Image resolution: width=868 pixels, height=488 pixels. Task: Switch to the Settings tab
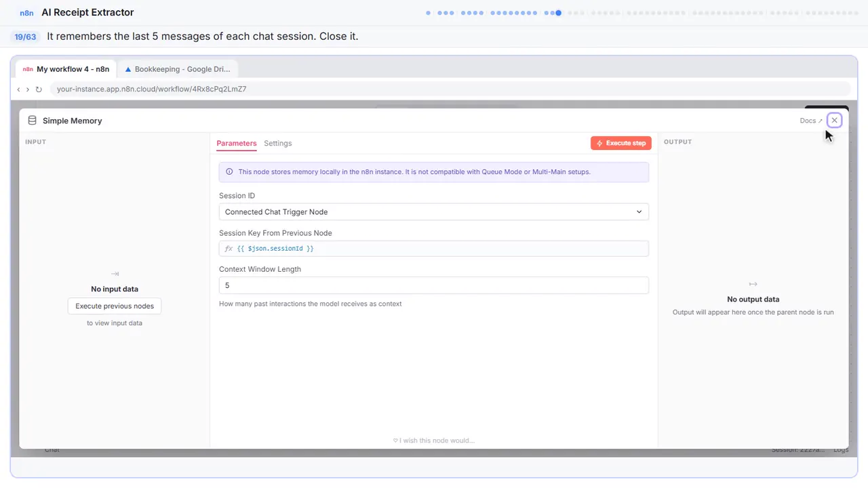(x=278, y=143)
